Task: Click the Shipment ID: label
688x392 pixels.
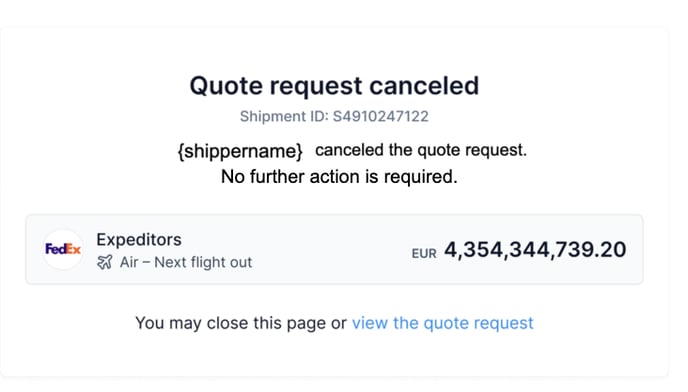Action: click(x=284, y=116)
